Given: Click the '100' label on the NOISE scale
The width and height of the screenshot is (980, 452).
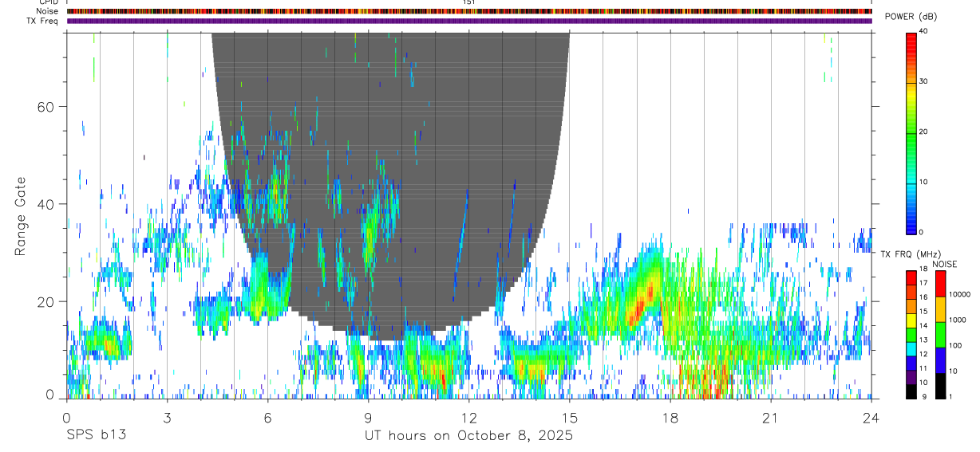Looking at the screenshot, I should click(955, 345).
